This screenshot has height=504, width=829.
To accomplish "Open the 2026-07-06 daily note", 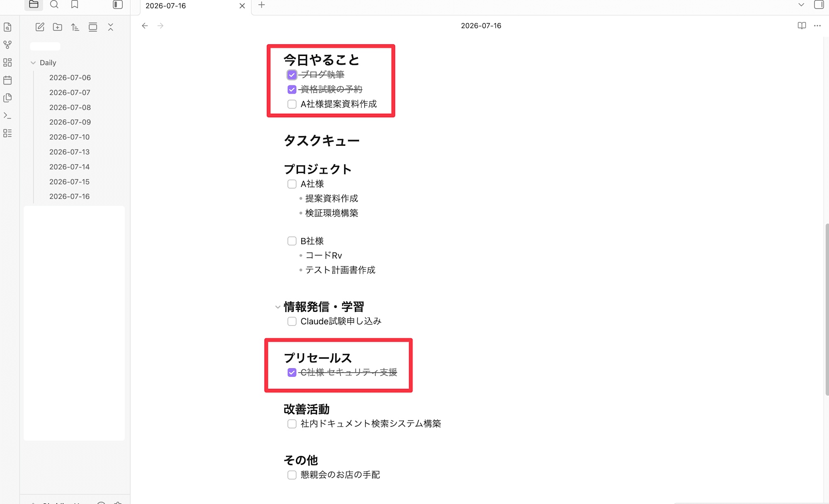I will (70, 78).
